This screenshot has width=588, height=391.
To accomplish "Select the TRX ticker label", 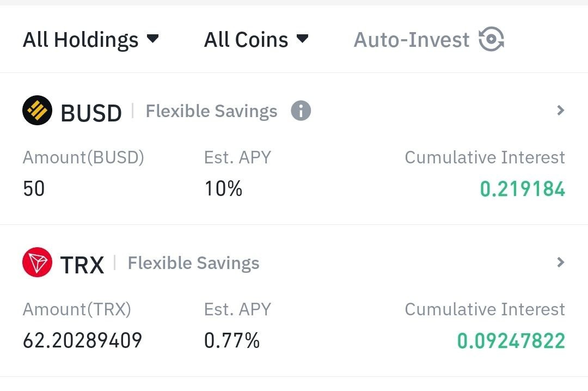I will tap(82, 265).
